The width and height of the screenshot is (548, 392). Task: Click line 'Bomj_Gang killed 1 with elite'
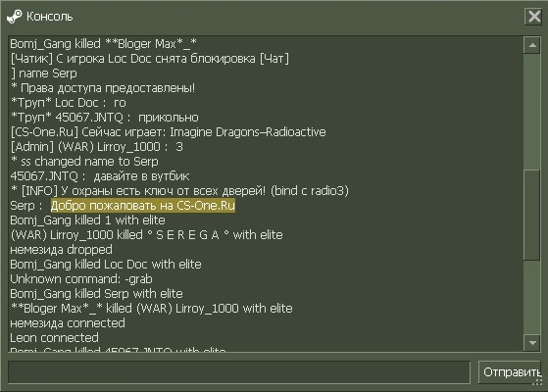pos(87,220)
